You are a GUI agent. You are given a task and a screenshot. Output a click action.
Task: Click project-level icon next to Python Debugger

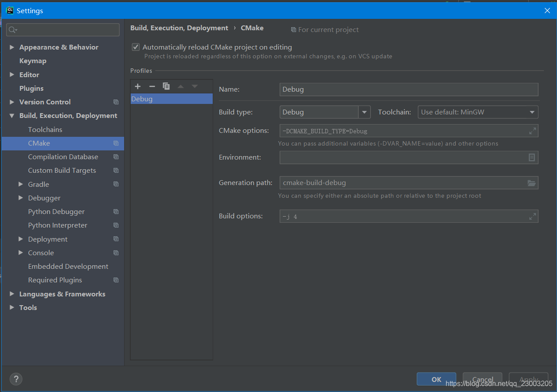point(116,212)
